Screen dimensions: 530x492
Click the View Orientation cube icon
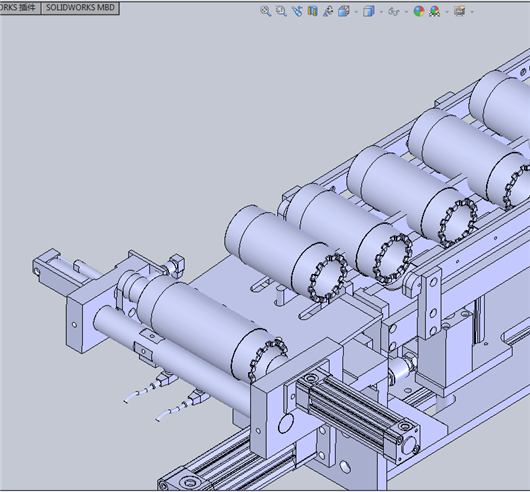(x=344, y=11)
